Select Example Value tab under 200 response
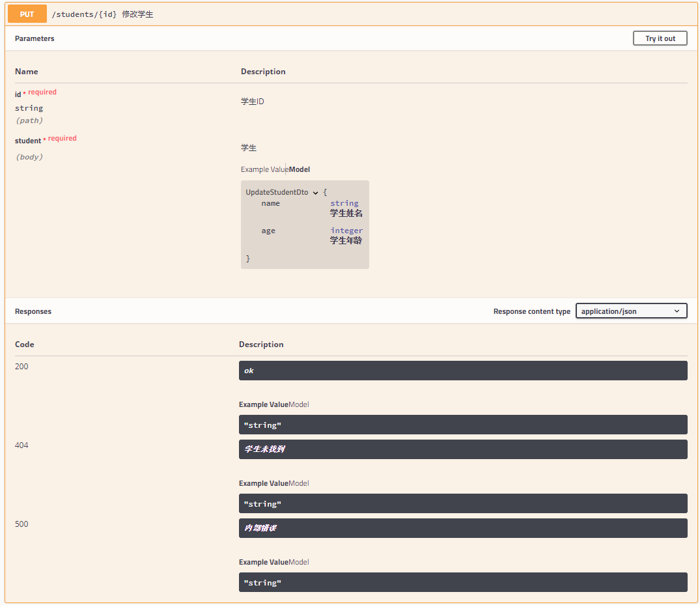 tap(263, 404)
